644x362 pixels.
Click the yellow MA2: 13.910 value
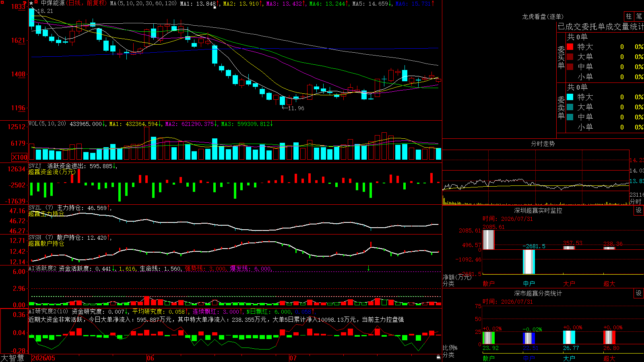pyautogui.click(x=241, y=4)
